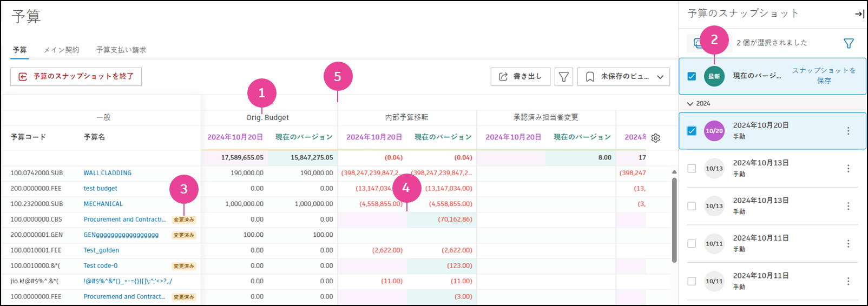Open more options for 2024年10月20日 snapshot
Image resolution: width=868 pixels, height=306 pixels.
(x=848, y=131)
